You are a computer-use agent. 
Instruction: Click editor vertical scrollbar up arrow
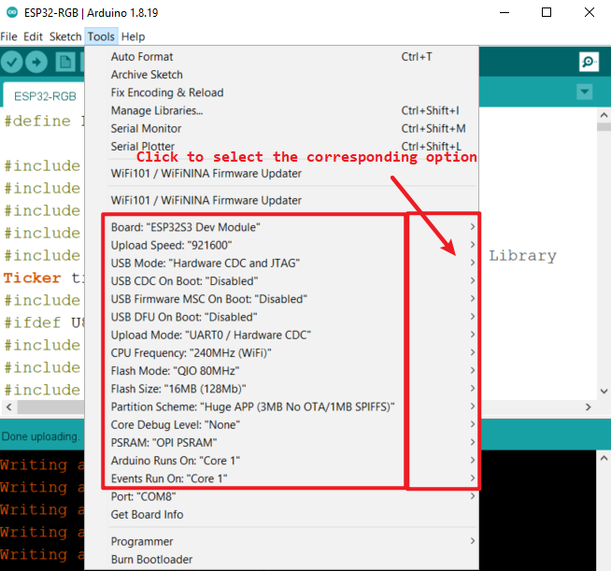[604, 115]
